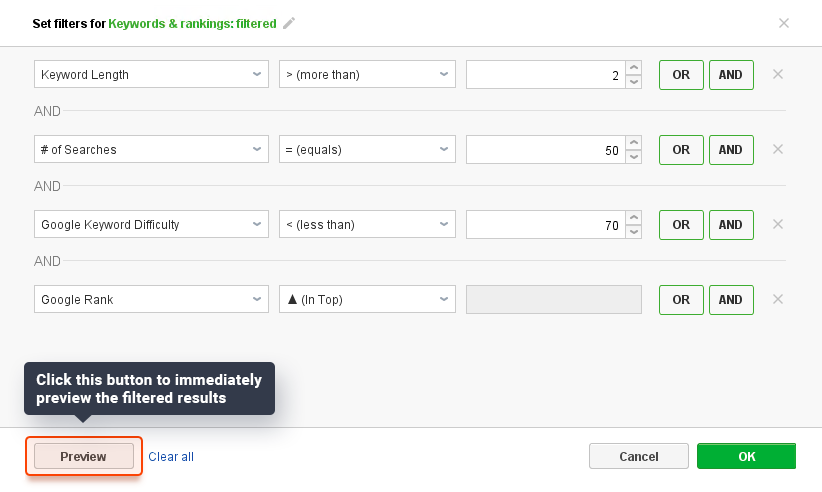Screen dimensions: 822x492
Task: Click the Preview button
Action: (x=84, y=456)
